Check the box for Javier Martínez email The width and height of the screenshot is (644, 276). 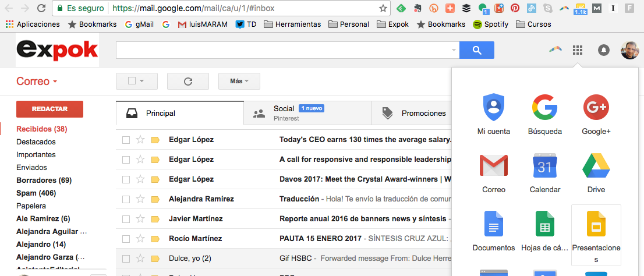tap(126, 219)
